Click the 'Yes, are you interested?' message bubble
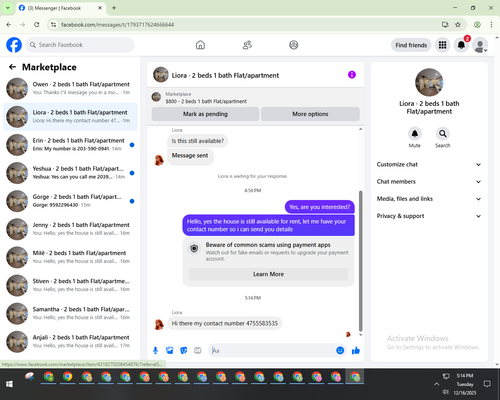 [320, 207]
